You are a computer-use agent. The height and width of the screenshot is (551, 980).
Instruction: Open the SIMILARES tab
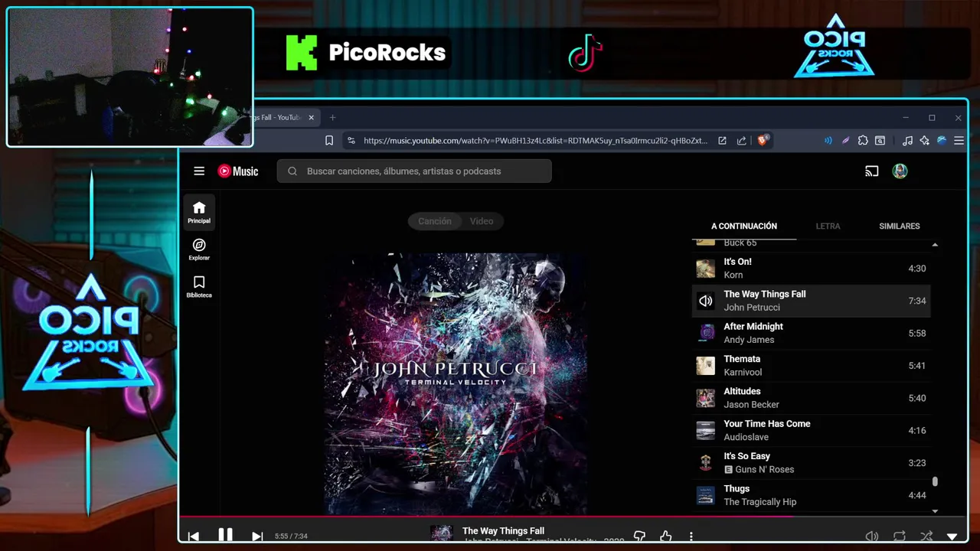pyautogui.click(x=900, y=227)
